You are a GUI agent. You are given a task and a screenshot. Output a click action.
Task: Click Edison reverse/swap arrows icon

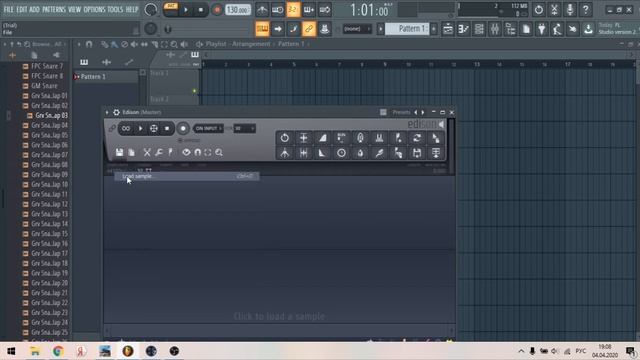click(417, 138)
